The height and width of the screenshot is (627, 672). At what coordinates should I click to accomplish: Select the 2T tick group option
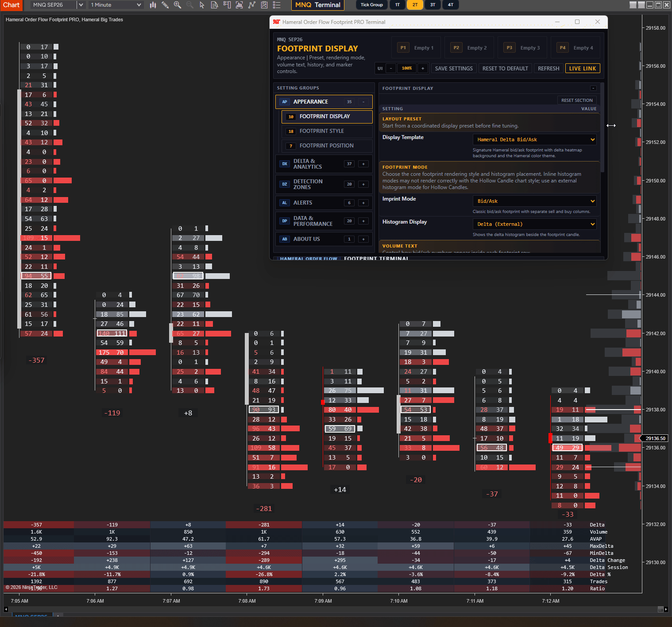point(415,5)
